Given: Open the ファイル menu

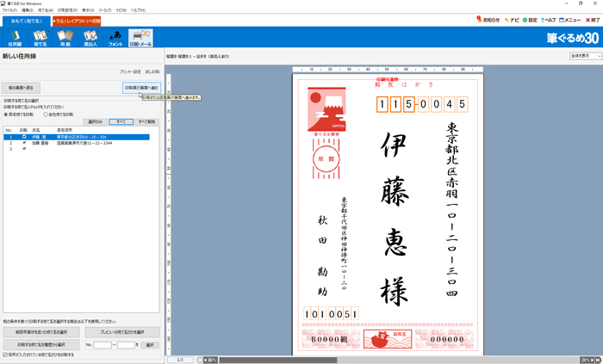Looking at the screenshot, I should tap(9, 10).
